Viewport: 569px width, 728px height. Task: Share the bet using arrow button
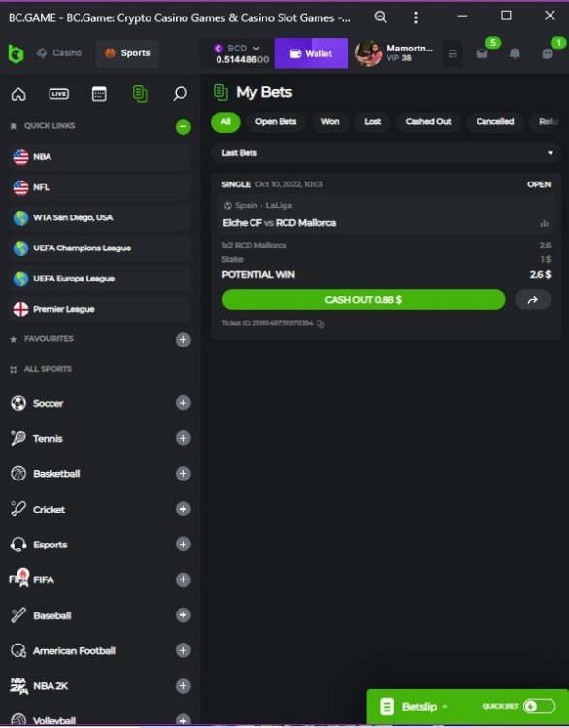pyautogui.click(x=533, y=300)
